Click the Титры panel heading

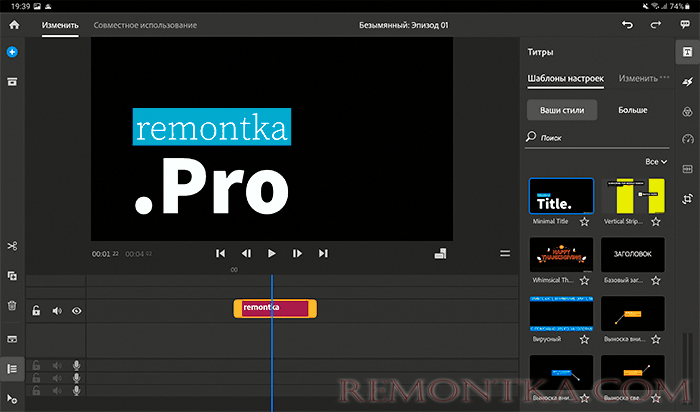click(540, 52)
